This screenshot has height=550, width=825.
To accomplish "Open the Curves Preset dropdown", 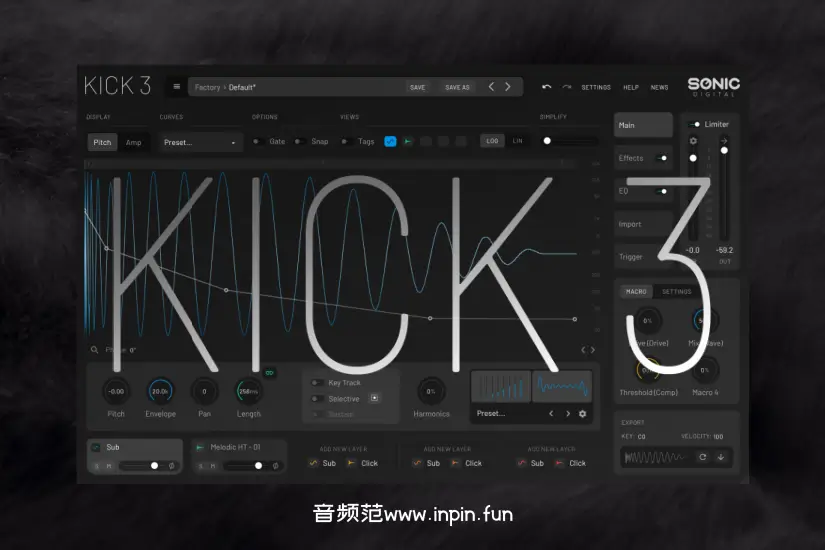I will pos(200,142).
